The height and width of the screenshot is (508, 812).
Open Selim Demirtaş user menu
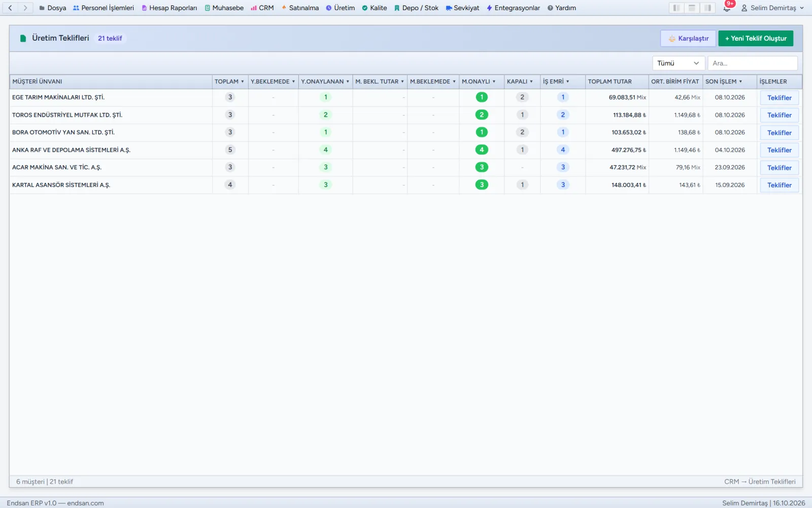(773, 8)
